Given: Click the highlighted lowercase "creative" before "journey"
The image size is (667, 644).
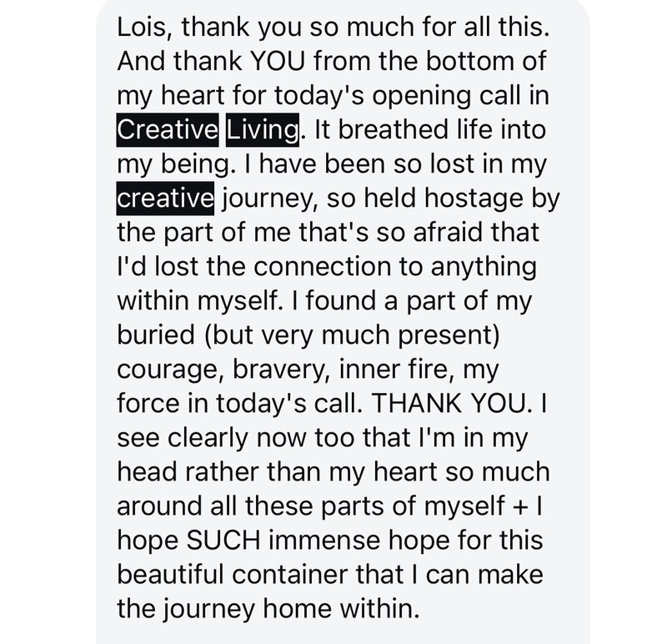Looking at the screenshot, I should click(x=166, y=200).
